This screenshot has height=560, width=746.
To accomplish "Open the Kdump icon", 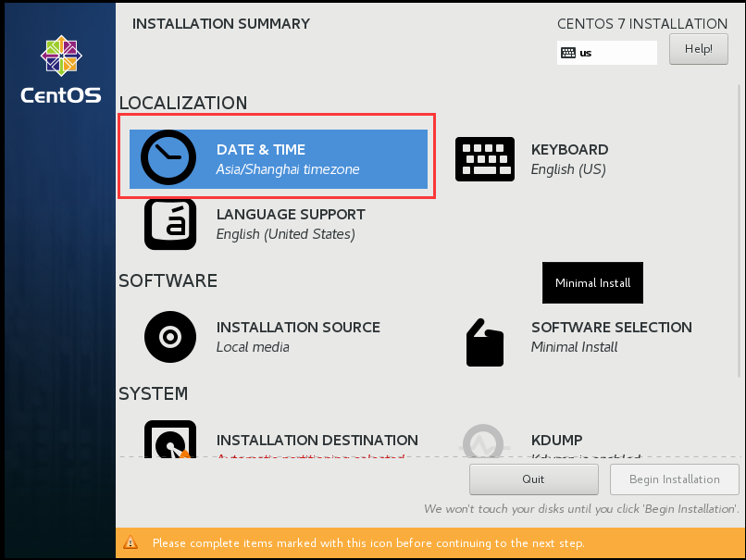I will point(484,441).
